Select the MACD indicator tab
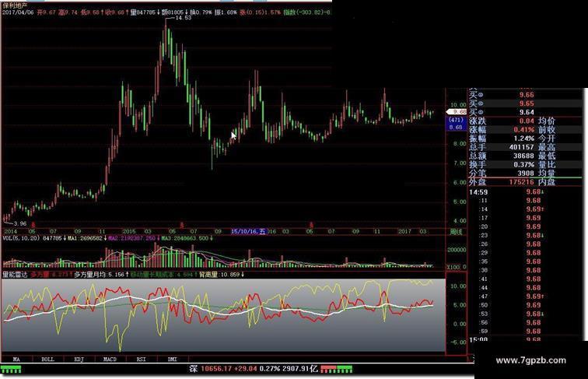Image resolution: width=588 pixels, height=379 pixels. [110, 359]
